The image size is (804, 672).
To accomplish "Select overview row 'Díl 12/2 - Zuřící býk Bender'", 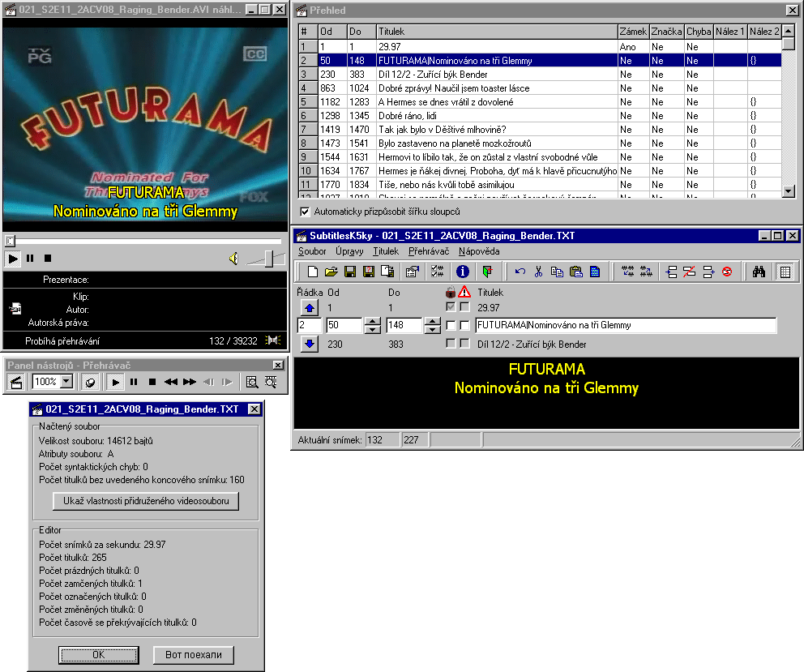I will coord(540,75).
